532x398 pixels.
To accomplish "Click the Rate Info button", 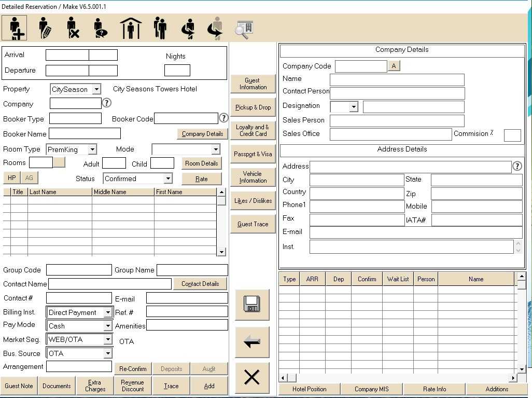I will [434, 389].
